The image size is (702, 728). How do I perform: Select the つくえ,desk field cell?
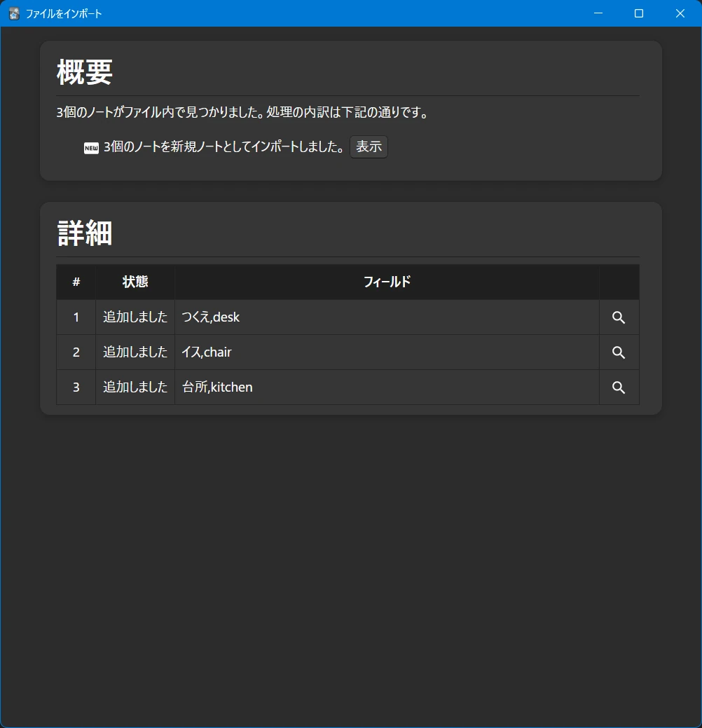[211, 317]
